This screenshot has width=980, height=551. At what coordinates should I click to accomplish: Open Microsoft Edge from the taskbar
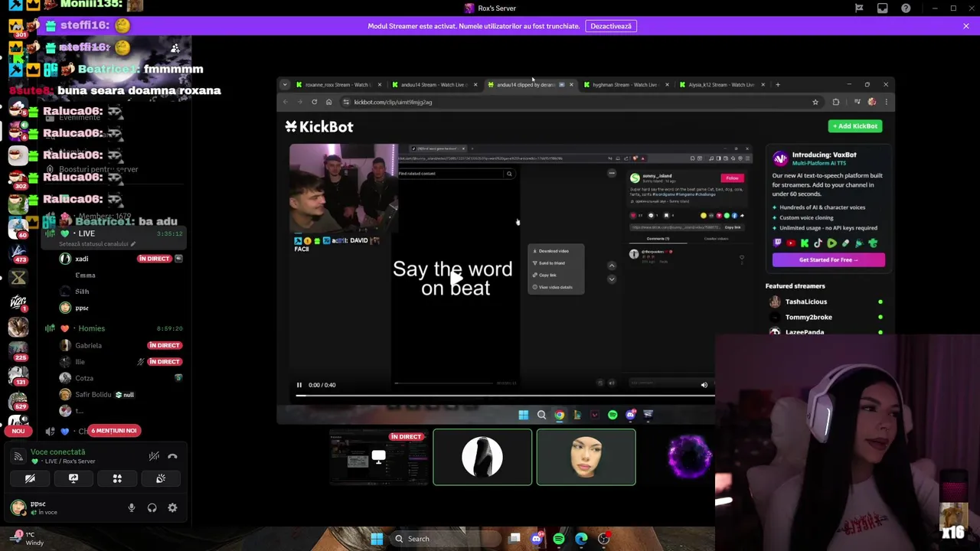581,539
